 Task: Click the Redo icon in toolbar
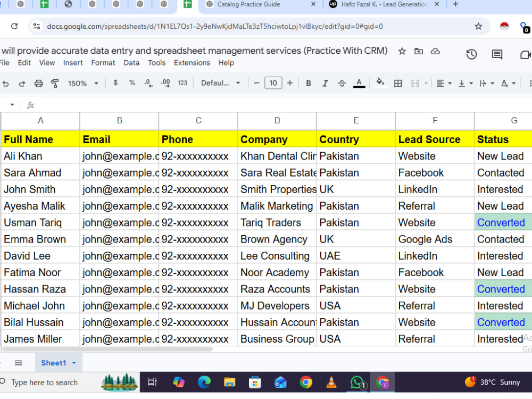pos(22,83)
